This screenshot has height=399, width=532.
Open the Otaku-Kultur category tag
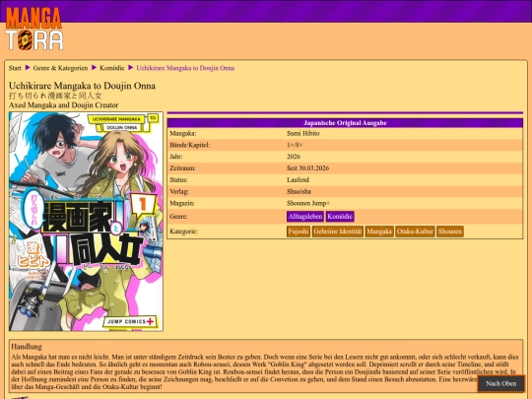pos(415,232)
